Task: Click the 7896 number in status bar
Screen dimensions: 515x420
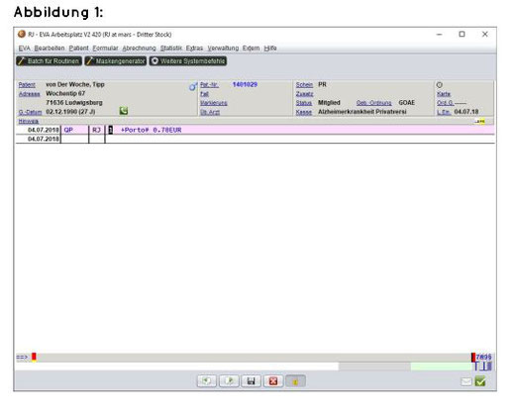Action: click(483, 357)
